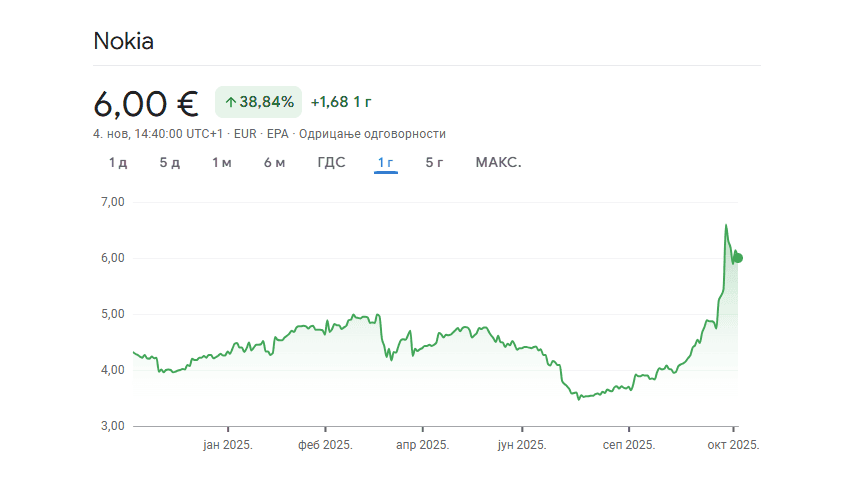Click the сеп 2025. axis label
846x490 pixels.
point(630,445)
